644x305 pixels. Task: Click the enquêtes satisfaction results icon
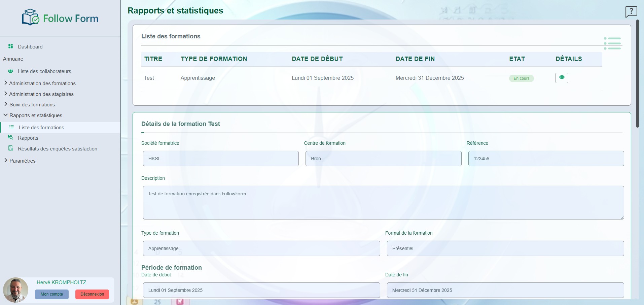click(x=11, y=148)
